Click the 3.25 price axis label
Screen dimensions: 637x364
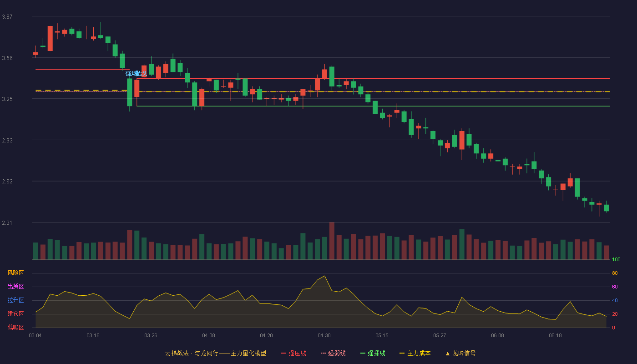pos(7,99)
